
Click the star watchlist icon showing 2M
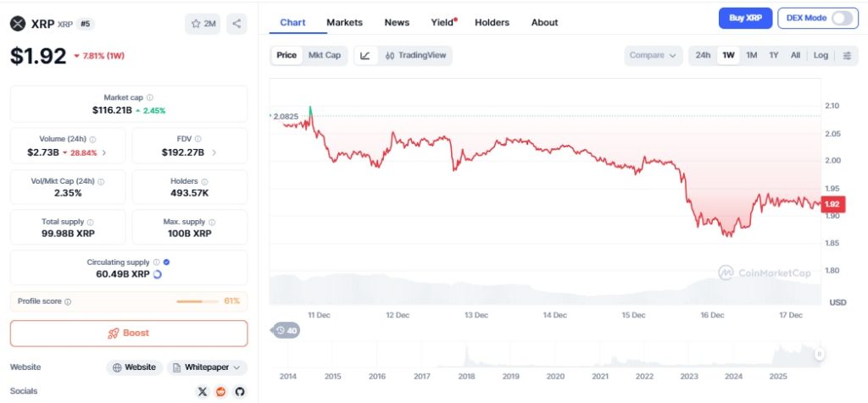tap(203, 24)
